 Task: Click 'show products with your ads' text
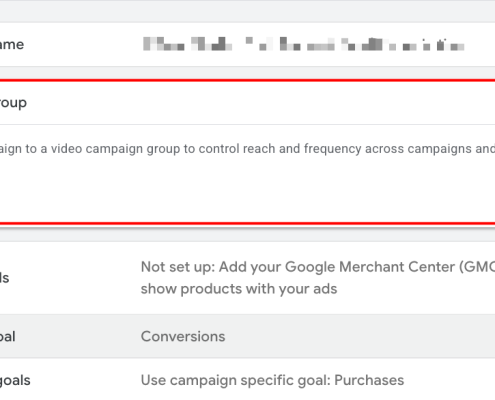239,289
